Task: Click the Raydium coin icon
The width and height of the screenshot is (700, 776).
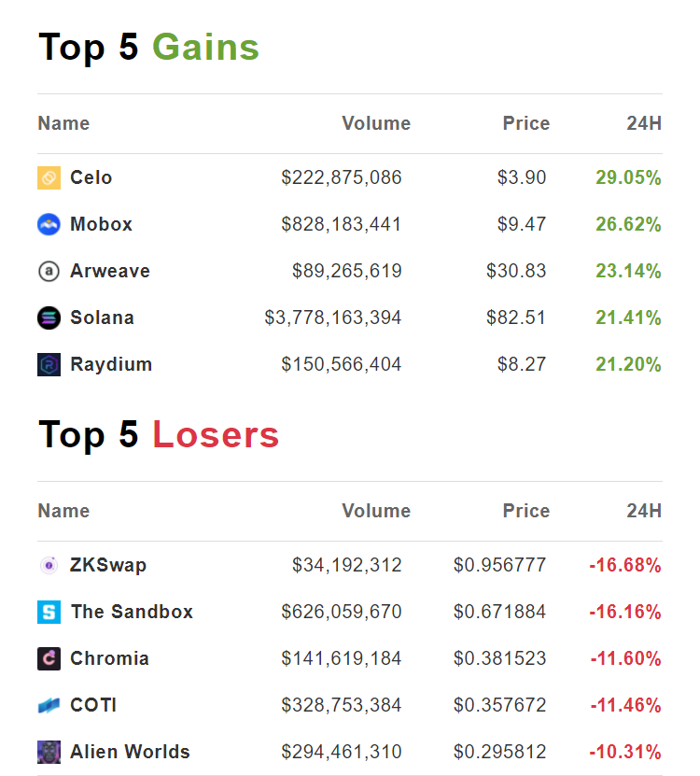Action: pyautogui.click(x=49, y=364)
